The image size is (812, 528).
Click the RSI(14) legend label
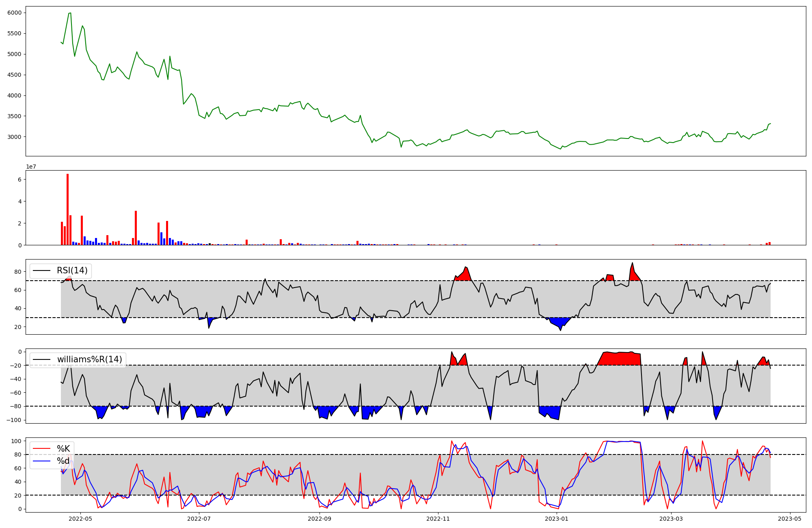click(x=72, y=270)
